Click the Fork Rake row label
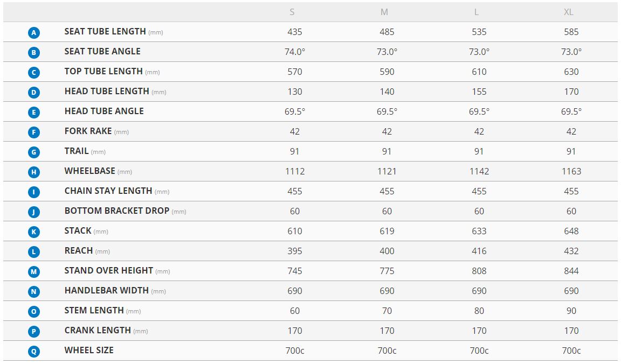The image size is (621, 364). (88, 131)
